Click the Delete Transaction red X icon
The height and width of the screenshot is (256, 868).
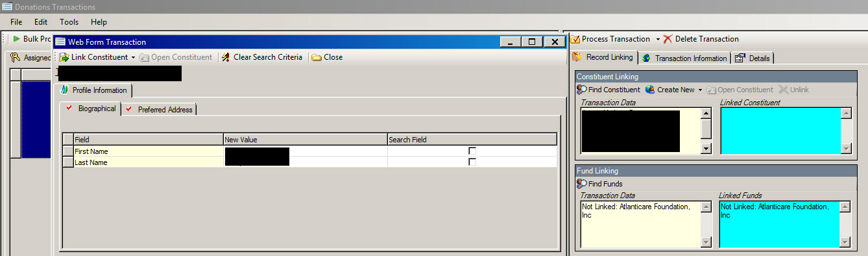pos(668,39)
